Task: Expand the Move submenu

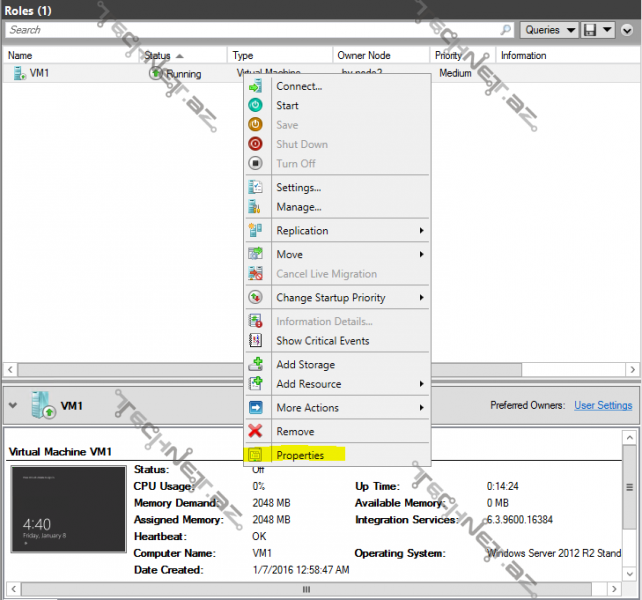Action: coord(338,255)
